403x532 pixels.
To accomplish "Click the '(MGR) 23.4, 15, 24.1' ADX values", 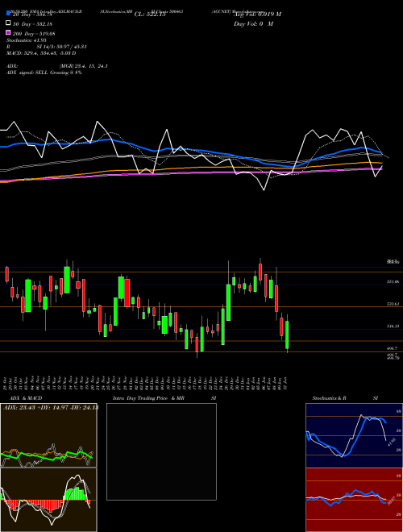I will [84, 66].
